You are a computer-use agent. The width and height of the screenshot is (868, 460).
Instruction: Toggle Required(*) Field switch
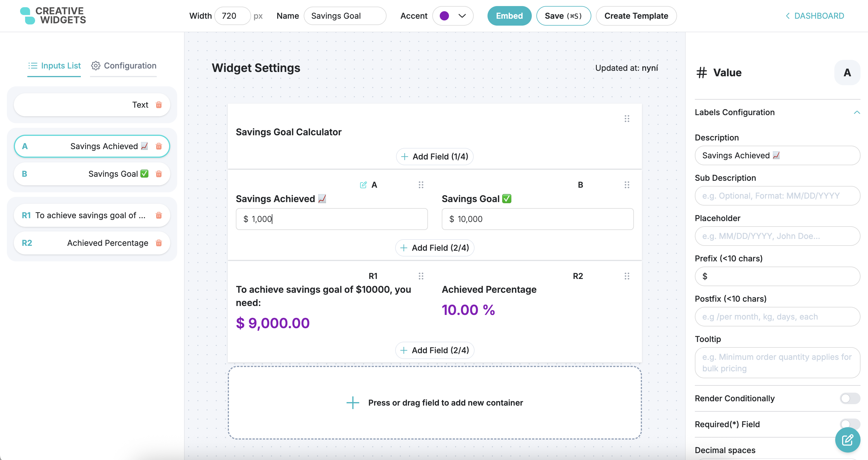850,424
